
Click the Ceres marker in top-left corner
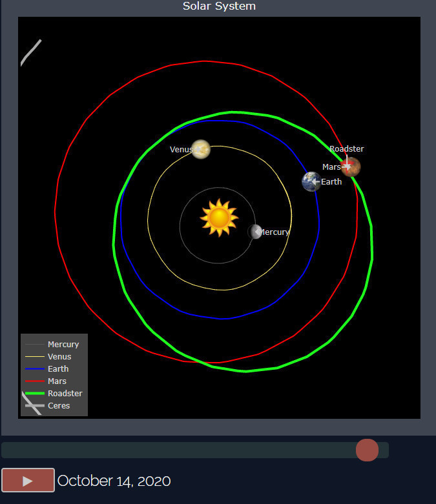tap(30, 52)
